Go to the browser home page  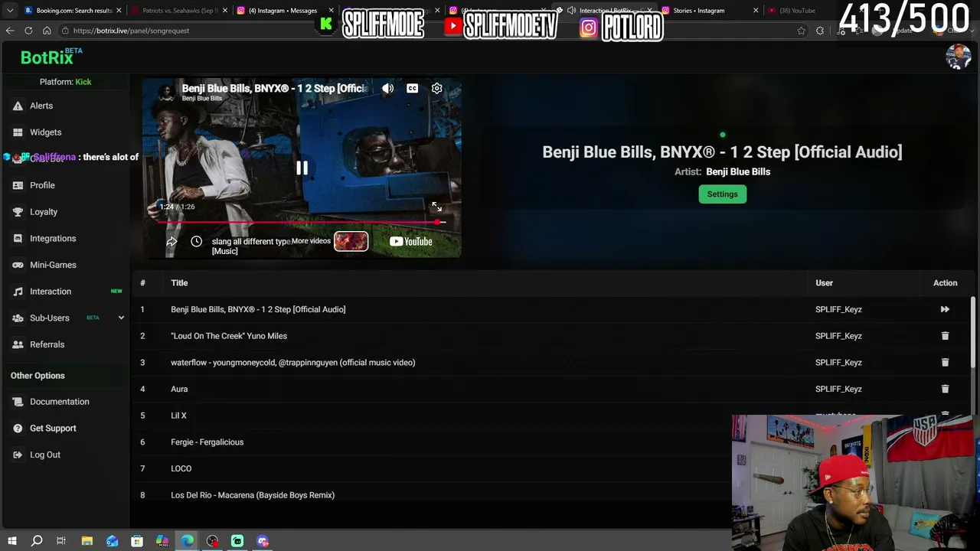click(x=47, y=31)
